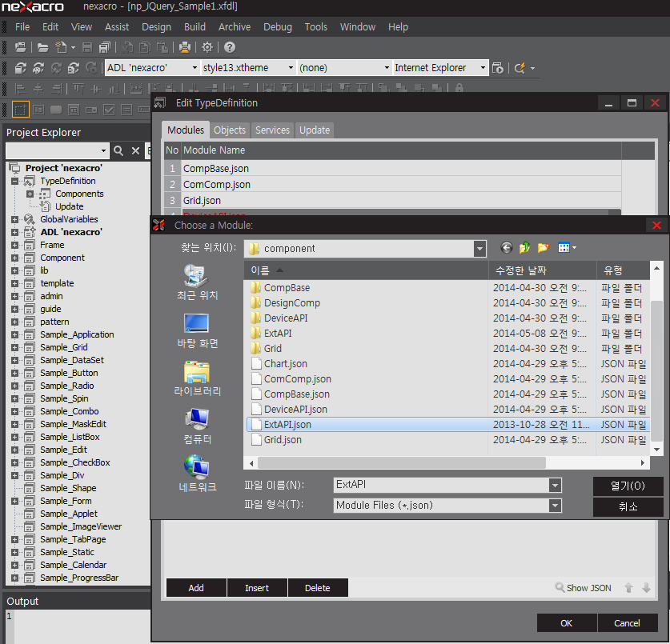Click OK in Edit TypeDefinition dialog
The width and height of the screenshot is (670, 644).
pyautogui.click(x=567, y=623)
